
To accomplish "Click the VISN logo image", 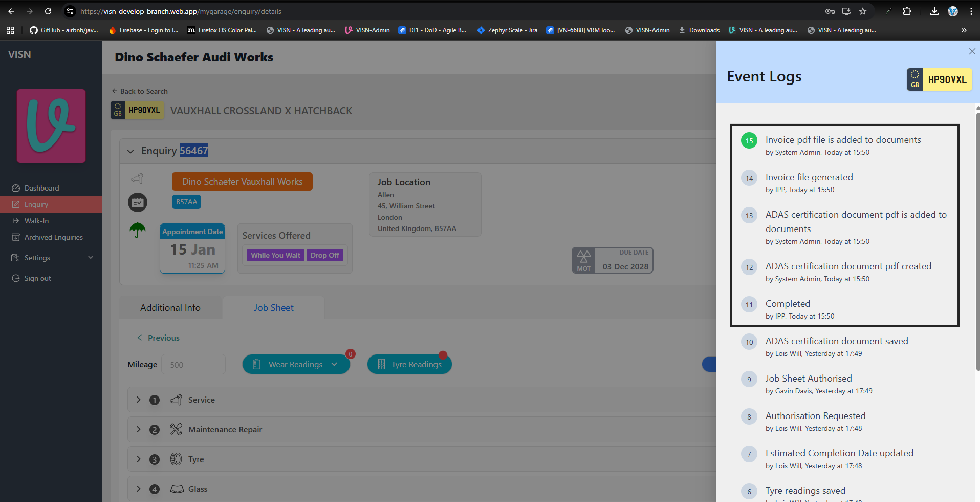I will (51, 126).
